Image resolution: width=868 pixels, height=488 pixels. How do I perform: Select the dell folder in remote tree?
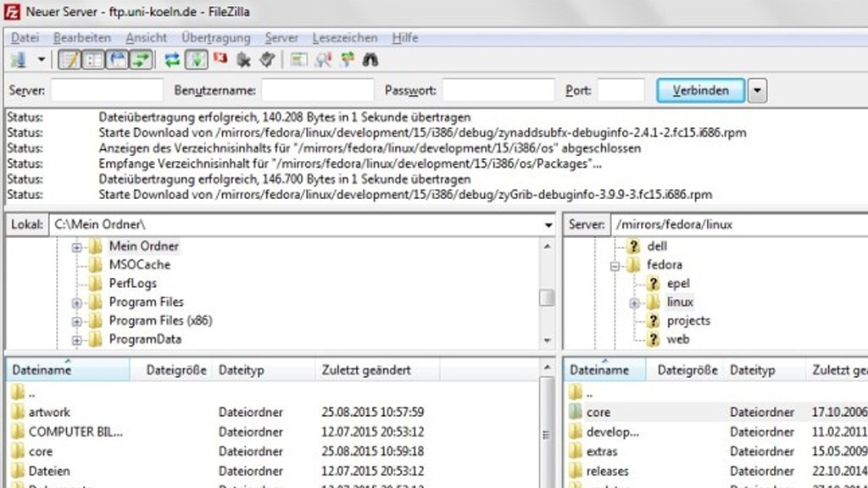[657, 247]
